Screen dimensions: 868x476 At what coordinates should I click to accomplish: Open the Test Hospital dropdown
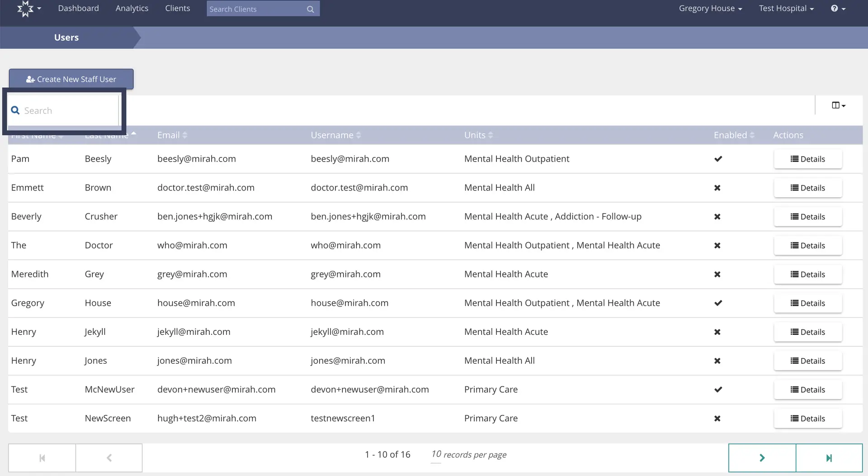(786, 8)
